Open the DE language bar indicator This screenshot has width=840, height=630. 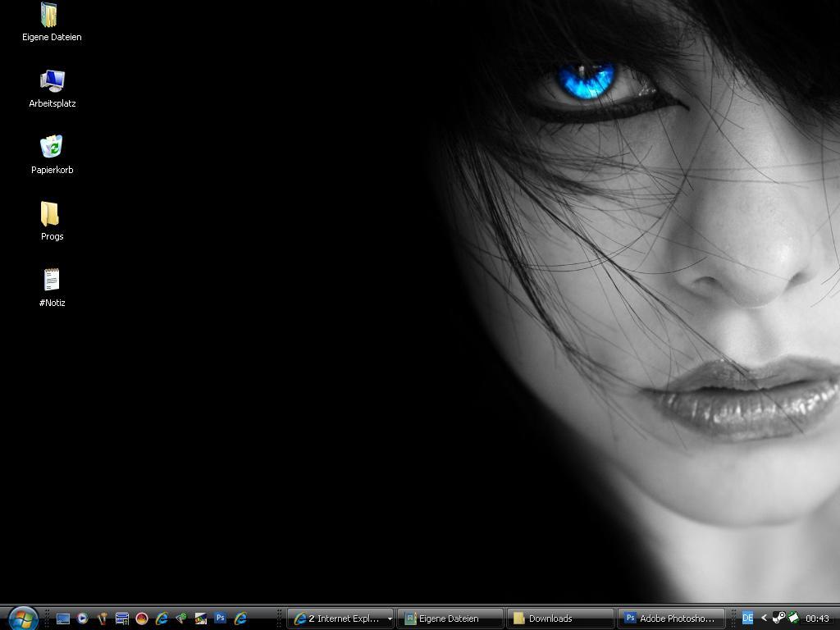pyautogui.click(x=748, y=619)
